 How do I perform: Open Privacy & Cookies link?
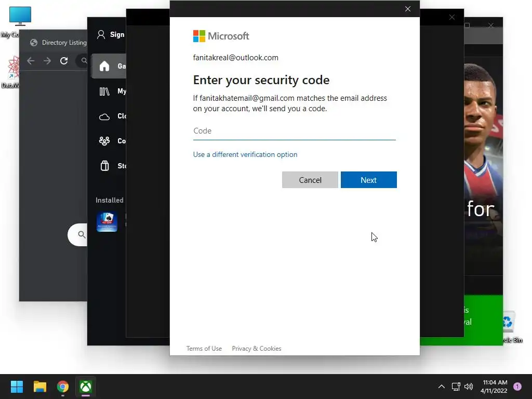(257, 349)
